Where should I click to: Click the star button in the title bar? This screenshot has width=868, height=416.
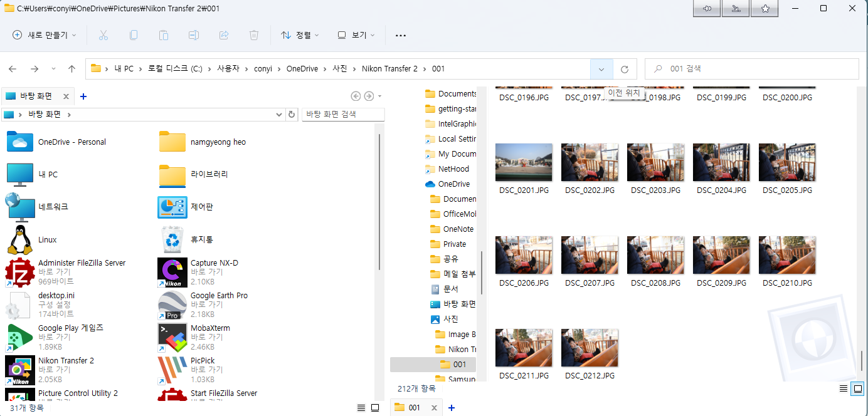765,8
